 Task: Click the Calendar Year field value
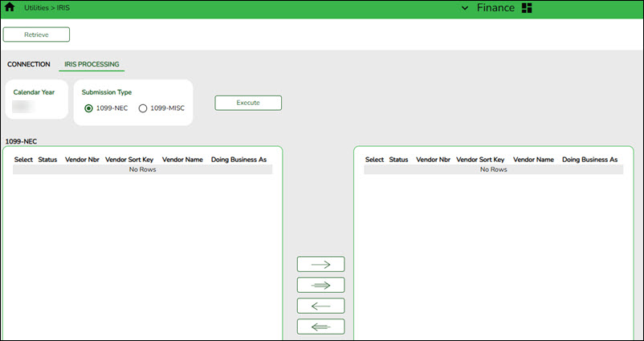(x=23, y=106)
